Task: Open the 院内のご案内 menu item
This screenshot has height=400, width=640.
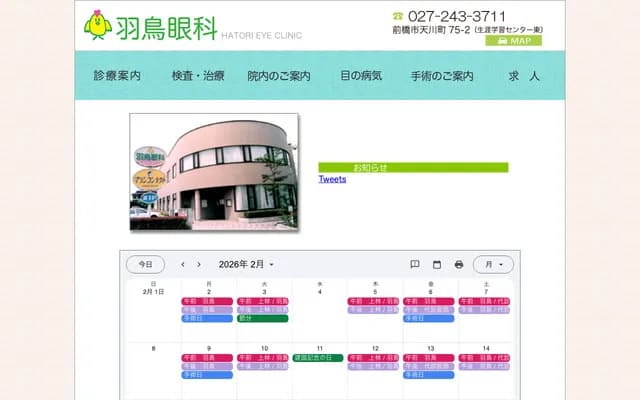Action: pyautogui.click(x=279, y=76)
